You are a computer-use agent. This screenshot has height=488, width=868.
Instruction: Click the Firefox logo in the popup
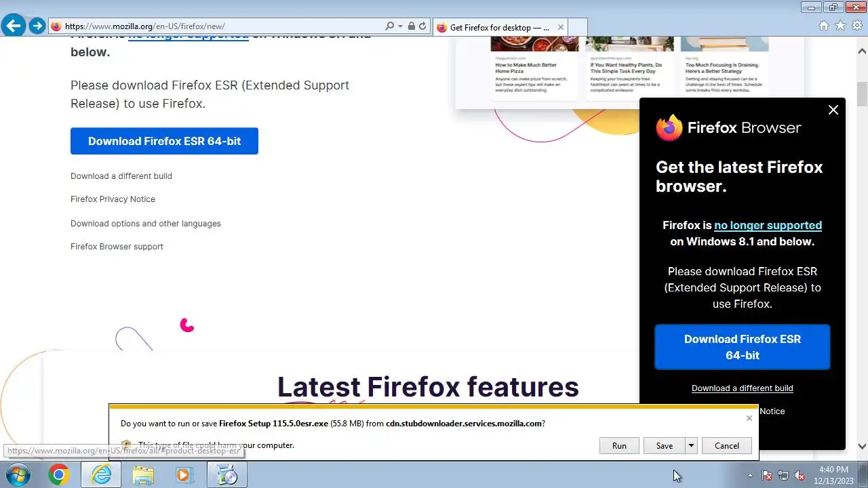(x=669, y=127)
